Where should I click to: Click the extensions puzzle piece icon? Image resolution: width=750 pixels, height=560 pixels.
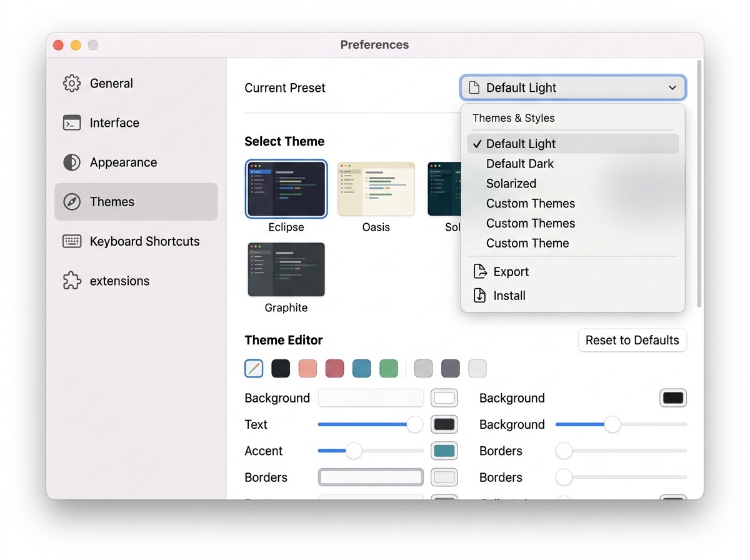(72, 281)
